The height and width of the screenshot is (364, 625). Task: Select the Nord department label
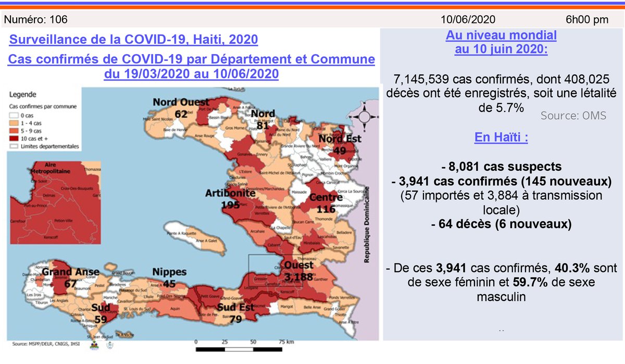(x=263, y=114)
